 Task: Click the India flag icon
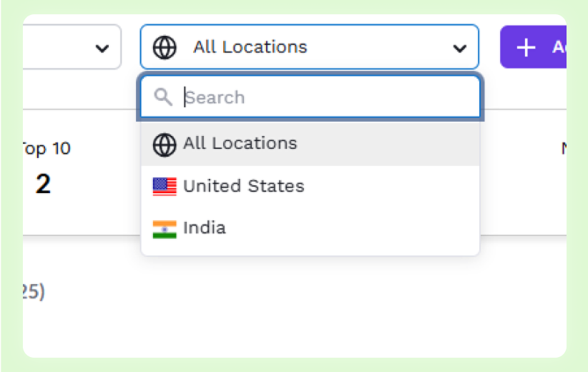[x=165, y=229]
